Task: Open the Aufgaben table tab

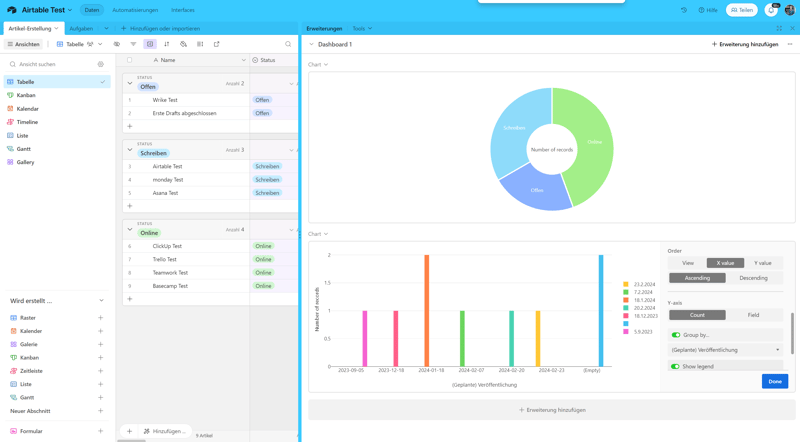Action: (81, 29)
